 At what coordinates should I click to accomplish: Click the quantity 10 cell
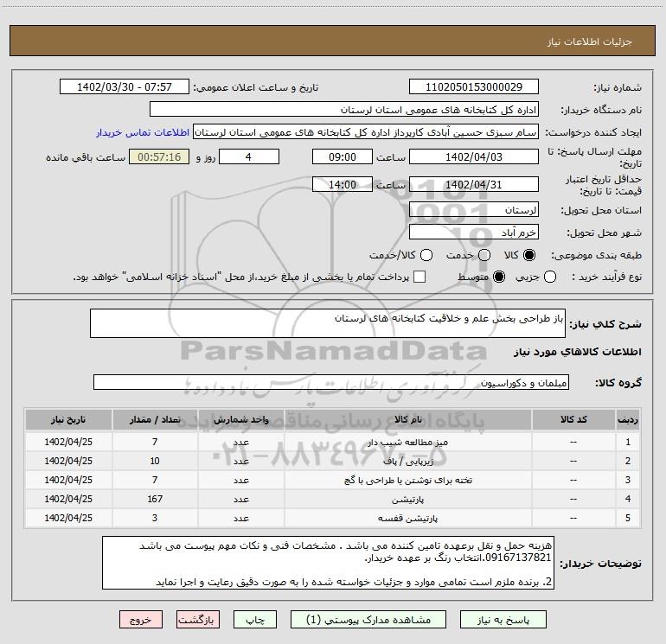pyautogui.click(x=155, y=461)
